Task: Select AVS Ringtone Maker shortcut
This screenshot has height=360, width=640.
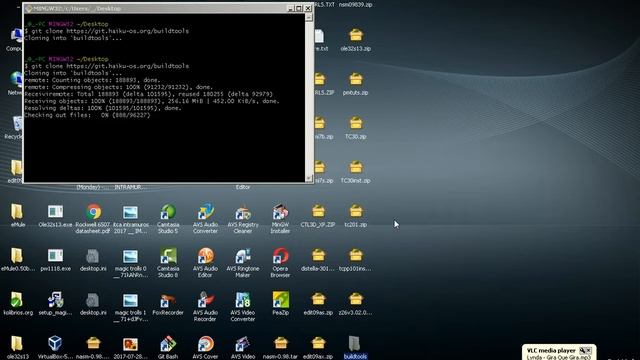Action: [x=243, y=262]
